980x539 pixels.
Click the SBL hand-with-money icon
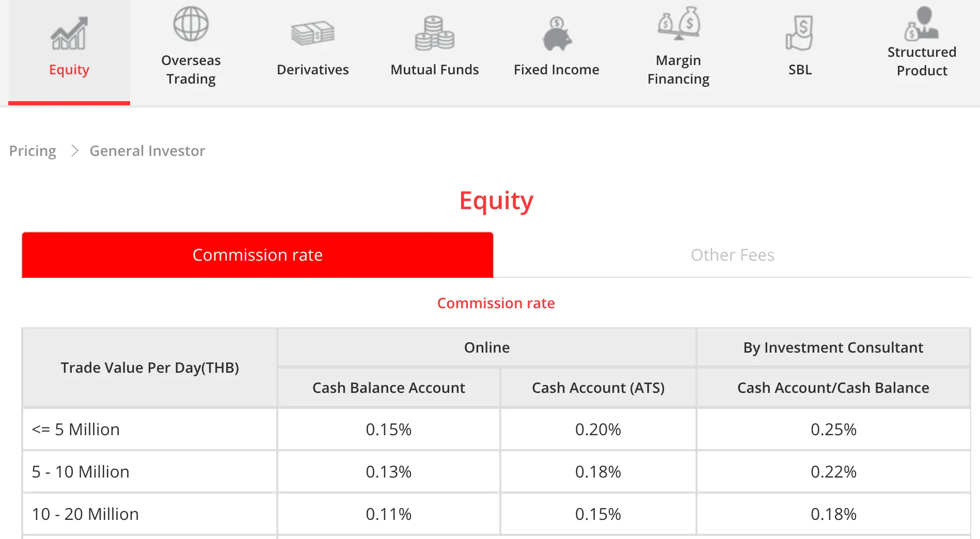tap(800, 33)
